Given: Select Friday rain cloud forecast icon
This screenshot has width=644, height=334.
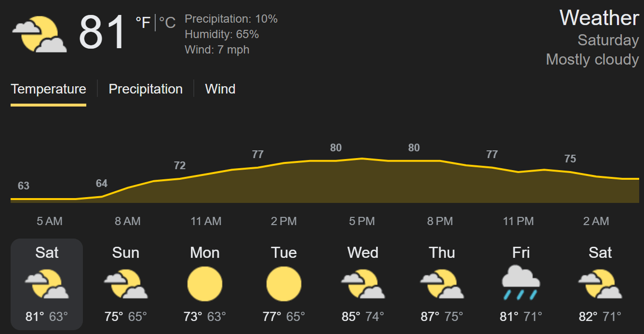Looking at the screenshot, I should (521, 283).
